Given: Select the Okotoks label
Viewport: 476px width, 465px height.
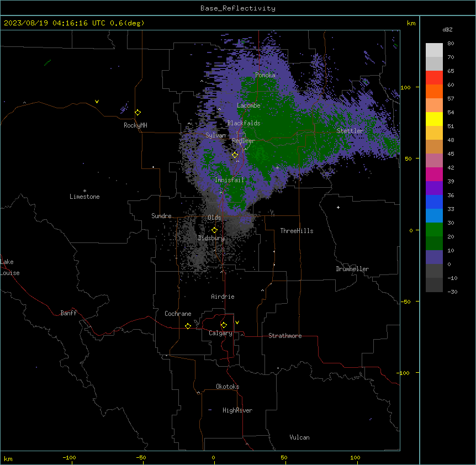Looking at the screenshot, I should (228, 387).
